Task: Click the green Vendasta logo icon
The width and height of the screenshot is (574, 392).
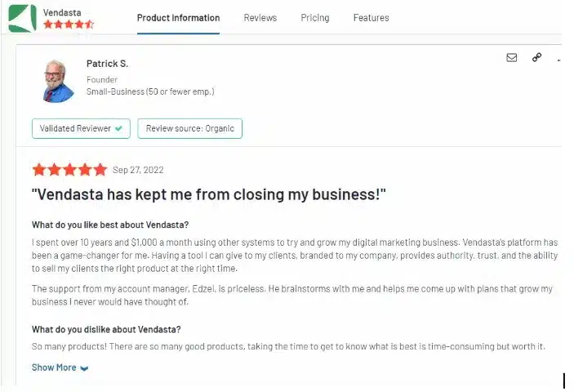Action: tap(22, 17)
